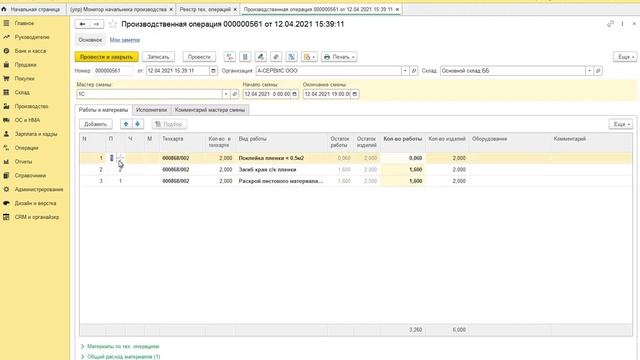Open the vertical dots form menu
Screen dimensions: 640x360
click(622, 24)
